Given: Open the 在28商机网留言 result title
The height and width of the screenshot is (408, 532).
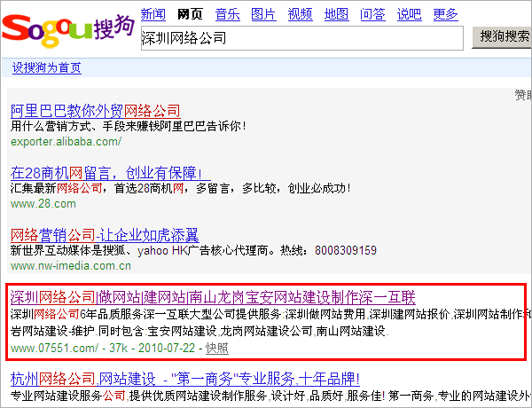Looking at the screenshot, I should [x=106, y=172].
